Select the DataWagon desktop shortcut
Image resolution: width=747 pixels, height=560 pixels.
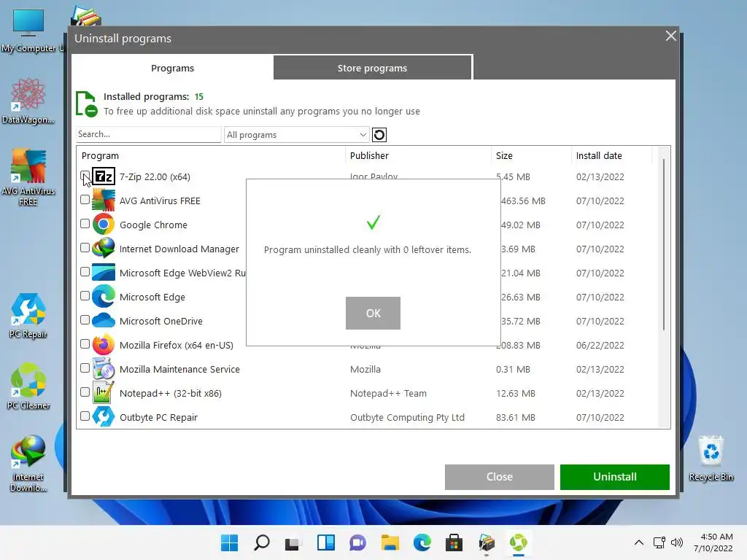point(28,101)
